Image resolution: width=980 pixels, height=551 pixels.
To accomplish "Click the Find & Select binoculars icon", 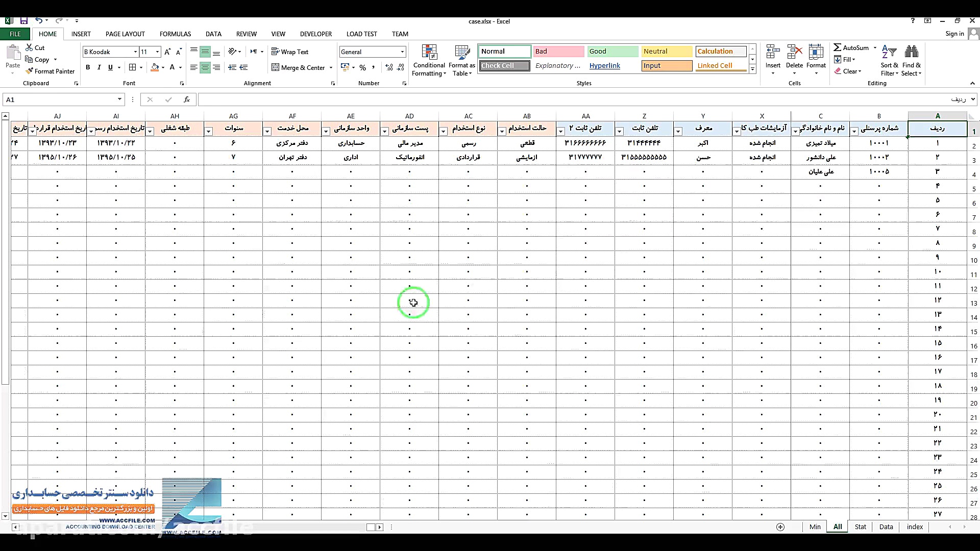I will click(911, 53).
